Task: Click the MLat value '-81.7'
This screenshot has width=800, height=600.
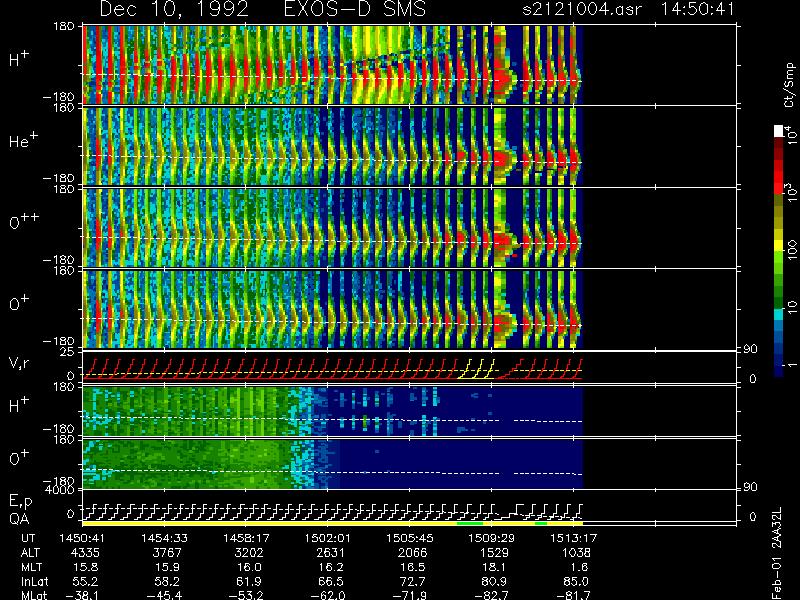Action: point(572,595)
